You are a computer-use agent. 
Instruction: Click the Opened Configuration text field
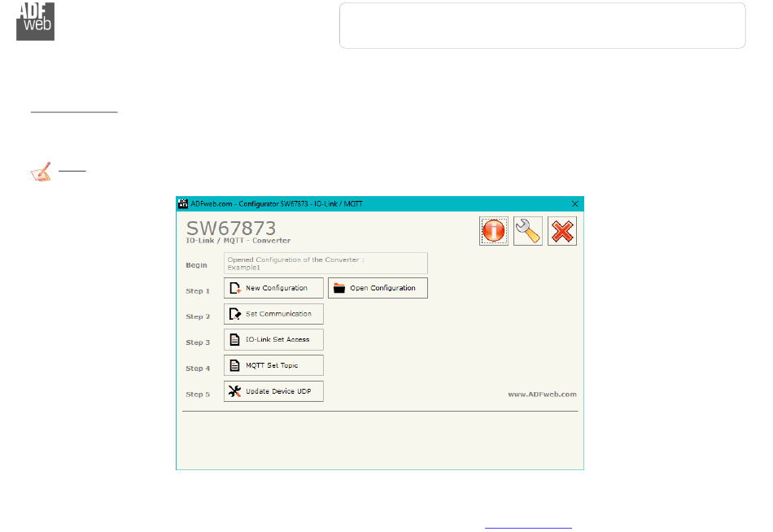click(x=325, y=264)
